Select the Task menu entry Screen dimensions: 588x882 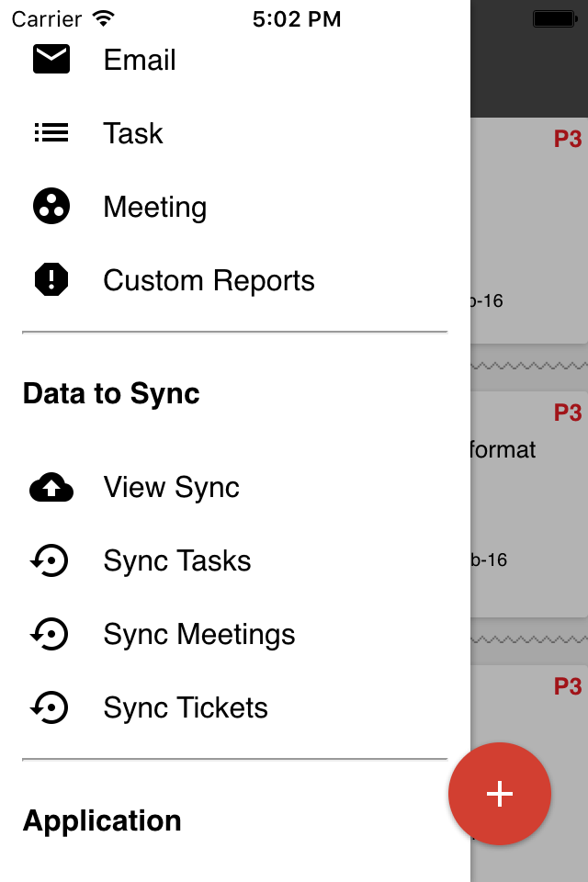(133, 133)
